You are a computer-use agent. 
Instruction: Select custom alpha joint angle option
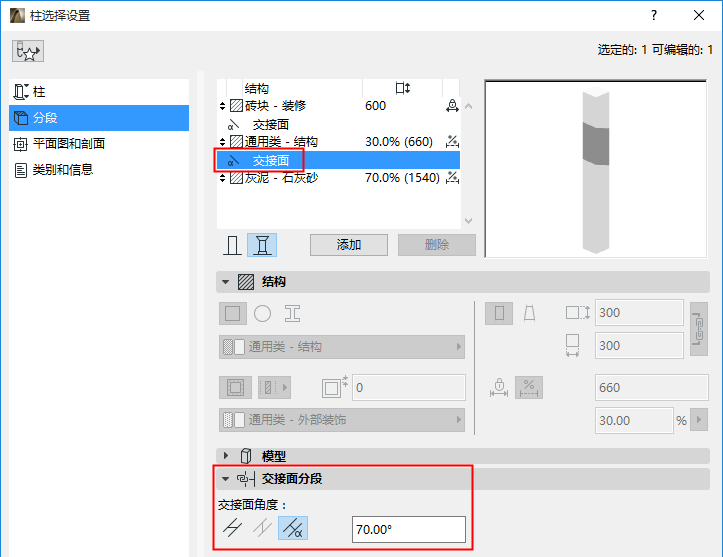pos(293,528)
